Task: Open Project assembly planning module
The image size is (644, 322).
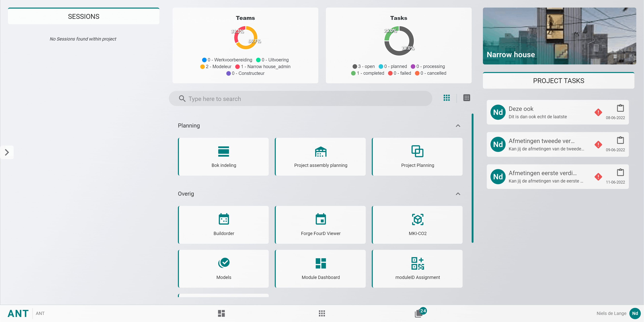Action: point(320,157)
